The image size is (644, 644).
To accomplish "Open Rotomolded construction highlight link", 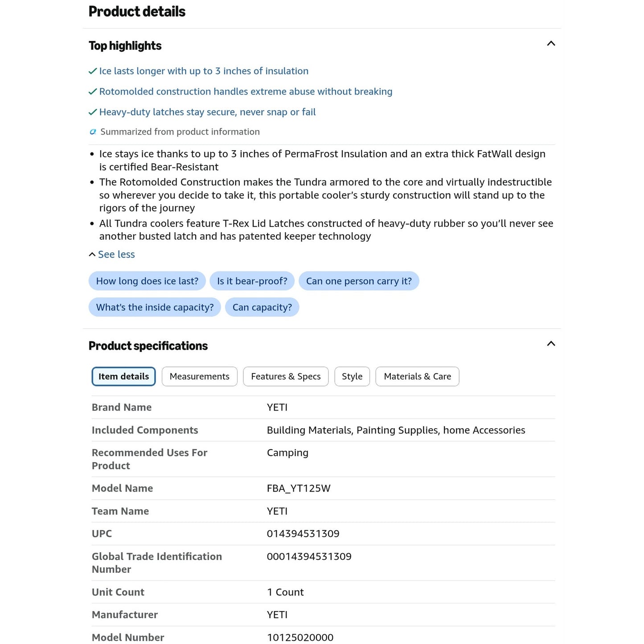I will [246, 92].
